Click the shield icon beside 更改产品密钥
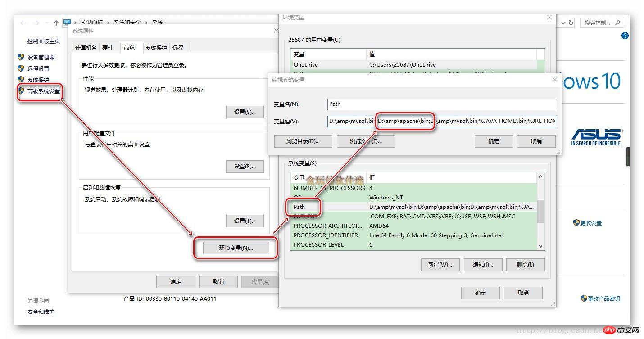 (584, 298)
